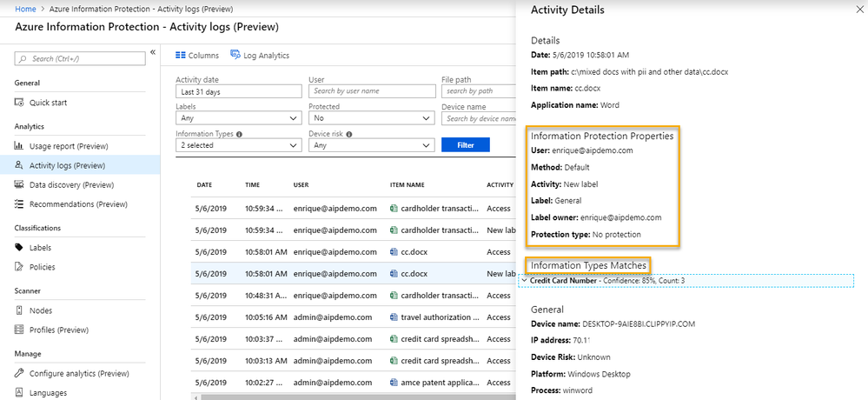The height and width of the screenshot is (400, 868).
Task: Click the Usage report icon
Action: [21, 146]
